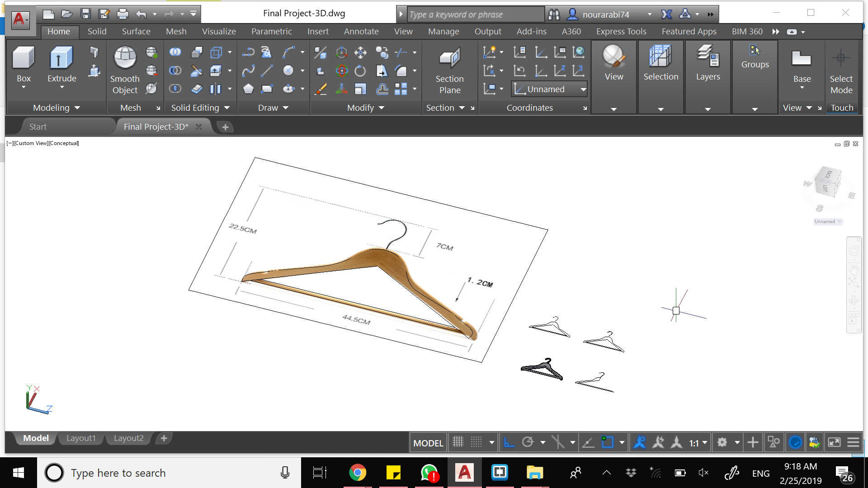Toggle polar tracking in status bar
Image resolution: width=868 pixels, height=488 pixels.
528,442
